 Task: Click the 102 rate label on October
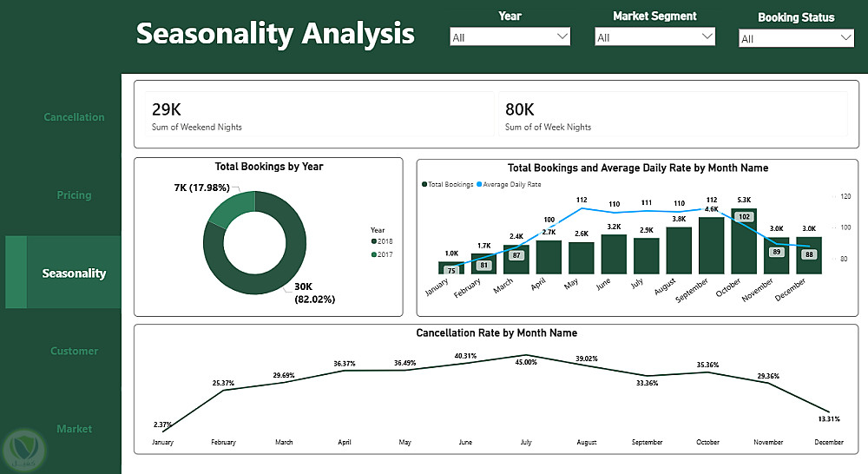pos(745,217)
